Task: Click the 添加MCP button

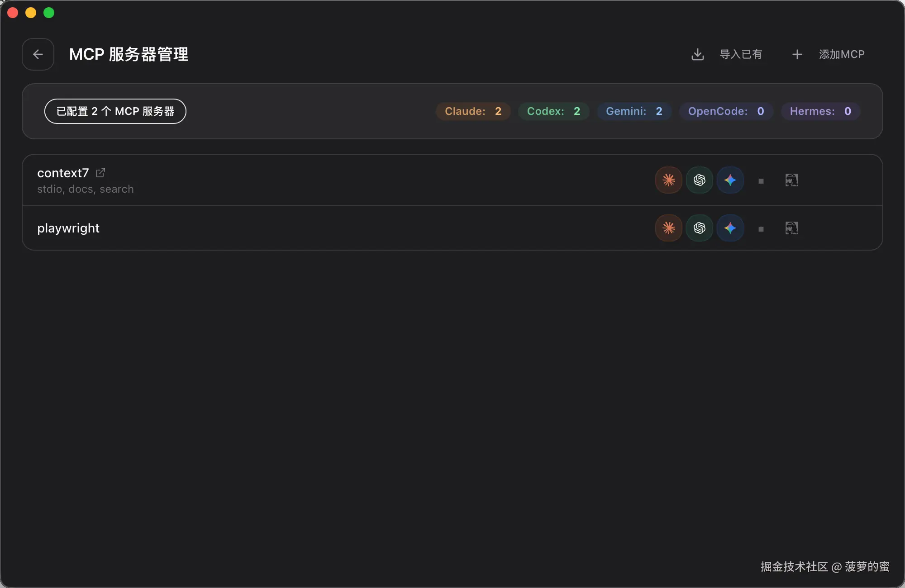Action: tap(841, 54)
